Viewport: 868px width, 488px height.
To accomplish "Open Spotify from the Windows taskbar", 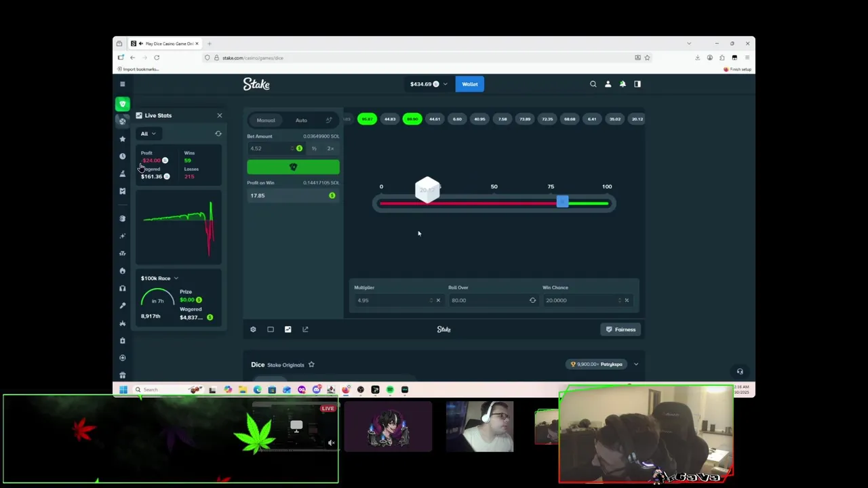I will click(390, 390).
